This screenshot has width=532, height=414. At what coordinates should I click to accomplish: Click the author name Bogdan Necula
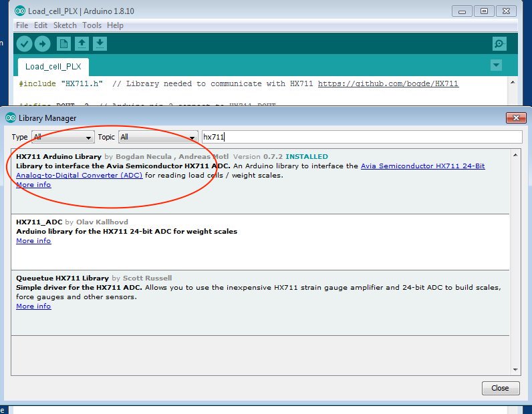pyautogui.click(x=144, y=157)
